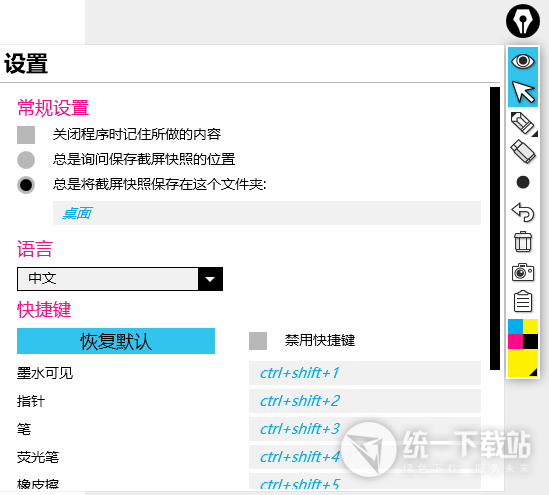Select the 总是询问保存截屏快照的位置 radio button

pyautogui.click(x=26, y=160)
